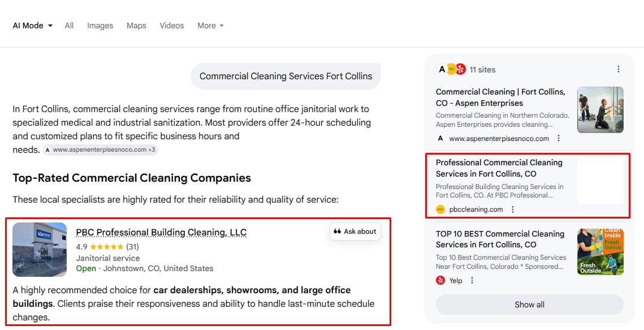Click the Yelp favicon in sites header

point(460,69)
